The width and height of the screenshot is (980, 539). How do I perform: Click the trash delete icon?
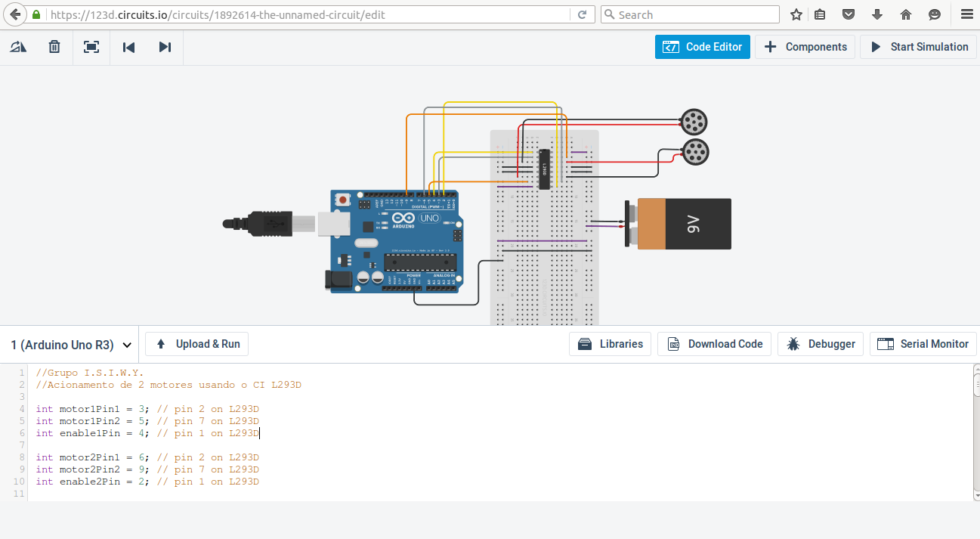(x=54, y=47)
